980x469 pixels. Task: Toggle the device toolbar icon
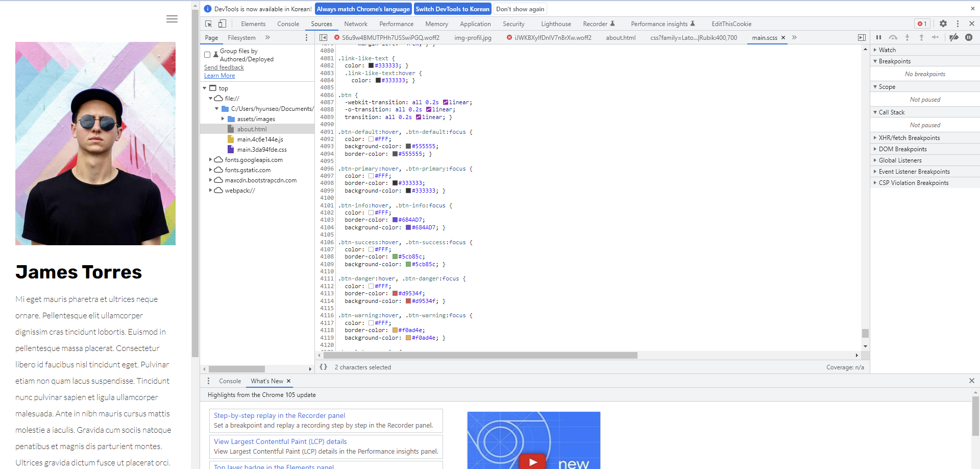click(x=222, y=24)
